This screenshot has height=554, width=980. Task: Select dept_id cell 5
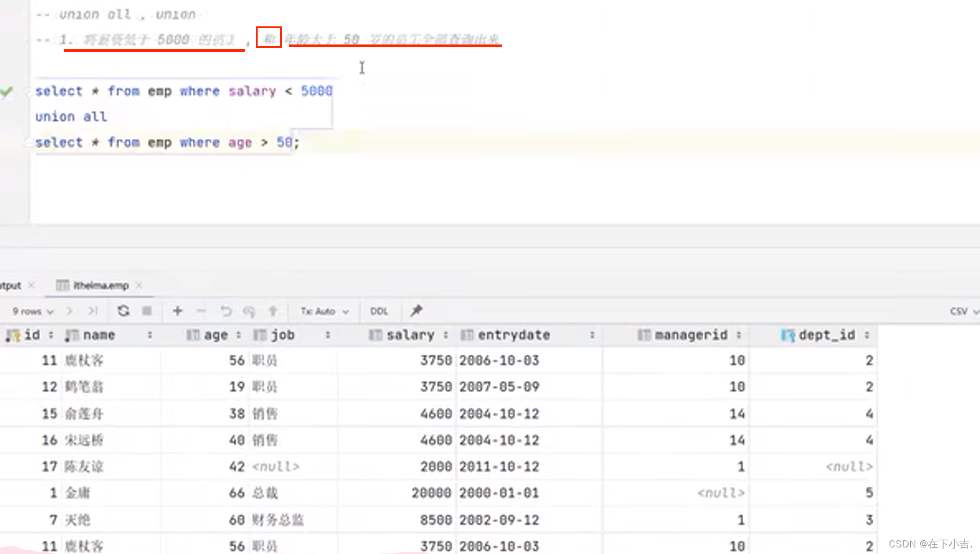[869, 493]
